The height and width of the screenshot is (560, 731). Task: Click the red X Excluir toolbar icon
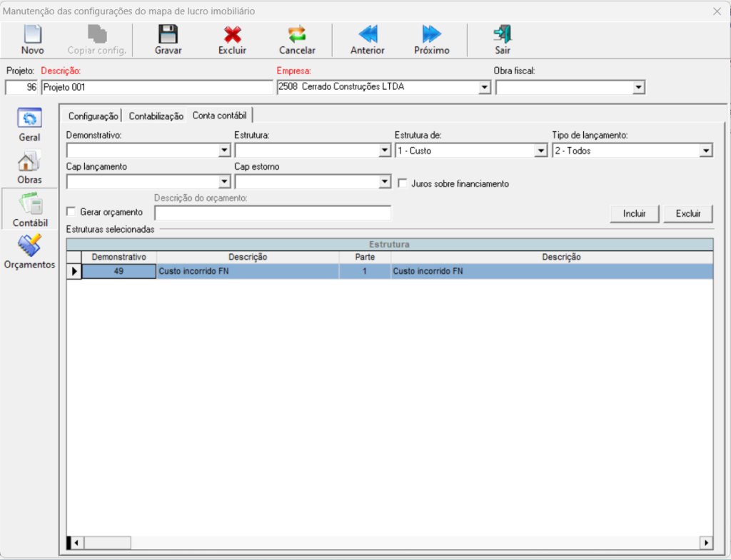click(232, 34)
